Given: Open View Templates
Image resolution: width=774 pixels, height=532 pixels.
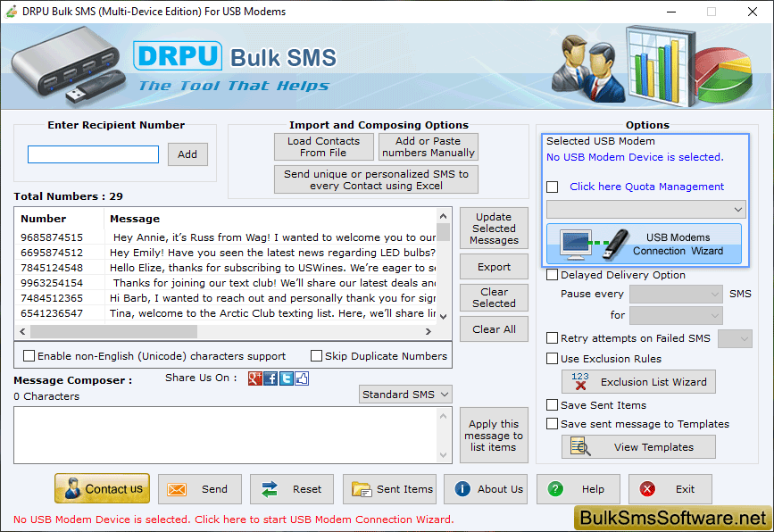Looking at the screenshot, I should (x=638, y=447).
